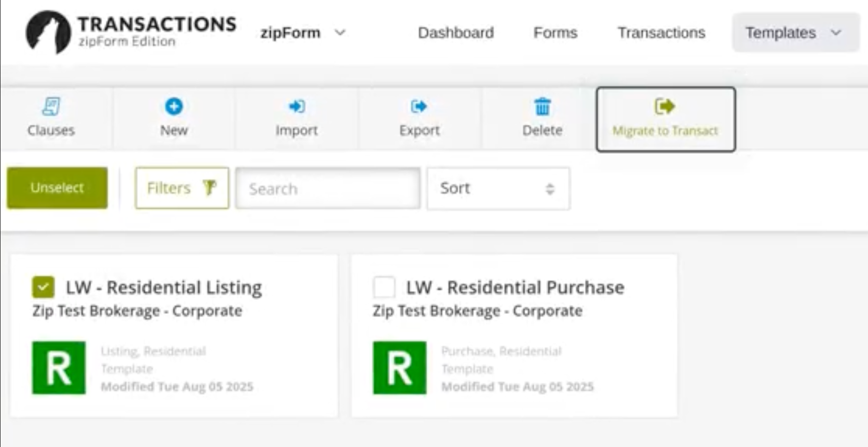The image size is (868, 447).
Task: Open the Filters button
Action: point(182,188)
